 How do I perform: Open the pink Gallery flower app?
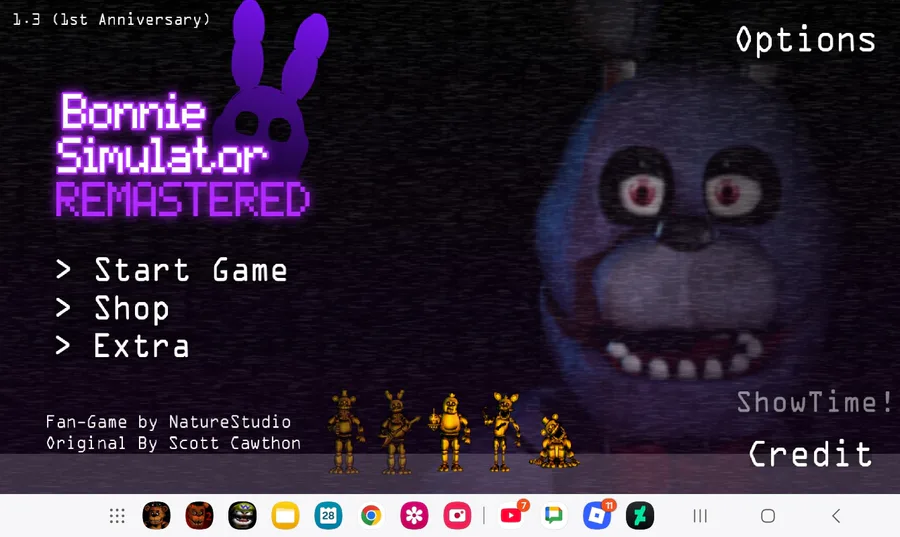(414, 515)
